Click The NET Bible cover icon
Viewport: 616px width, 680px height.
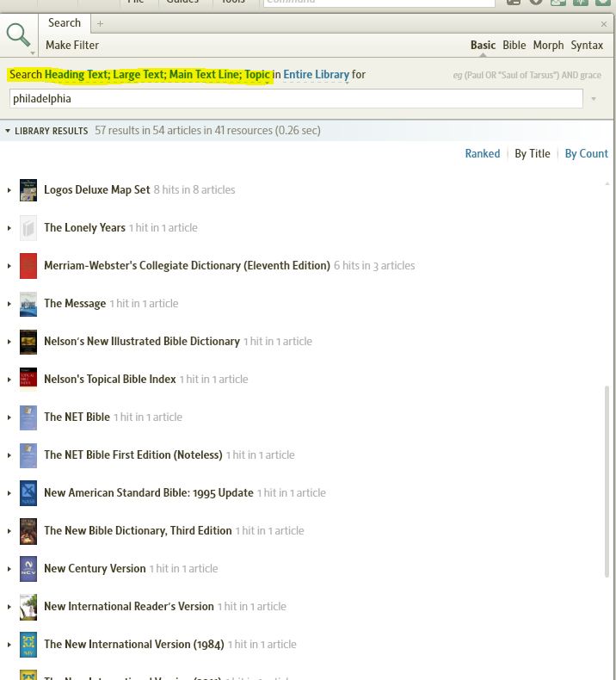point(28,417)
